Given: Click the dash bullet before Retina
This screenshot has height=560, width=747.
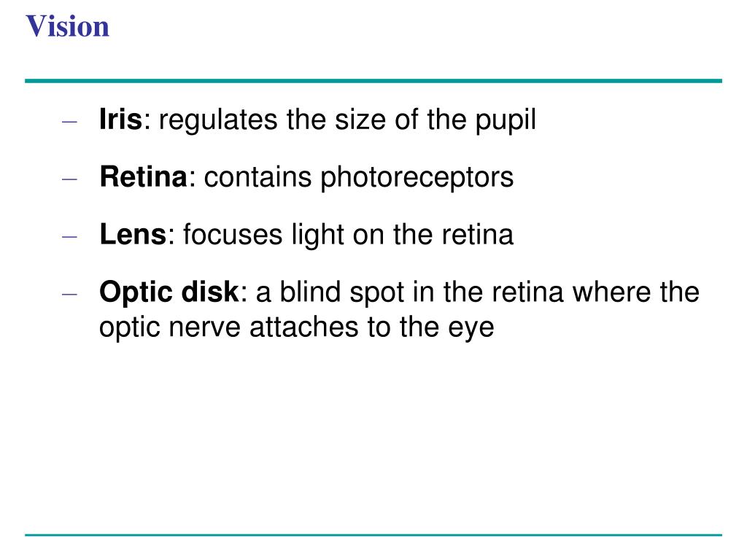Looking at the screenshot, I should pos(70,179).
